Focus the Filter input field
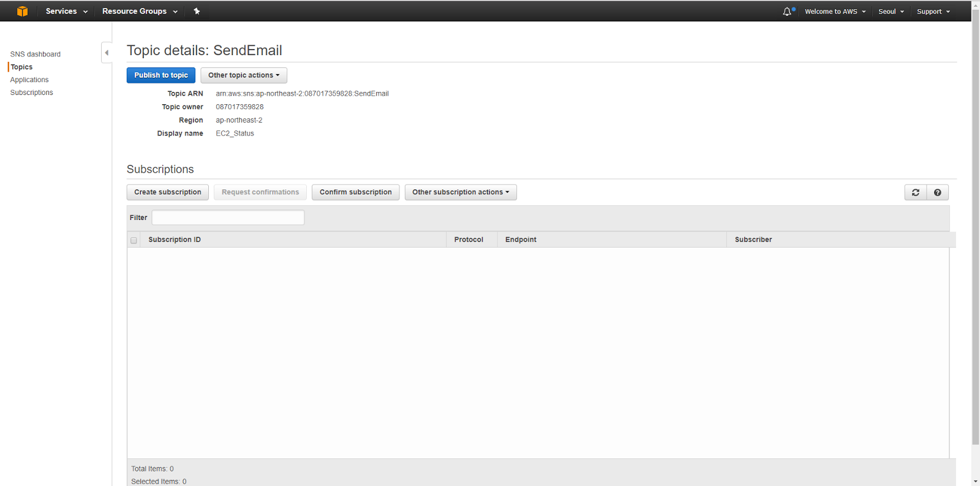Viewport: 980px width, 486px height. (x=228, y=218)
